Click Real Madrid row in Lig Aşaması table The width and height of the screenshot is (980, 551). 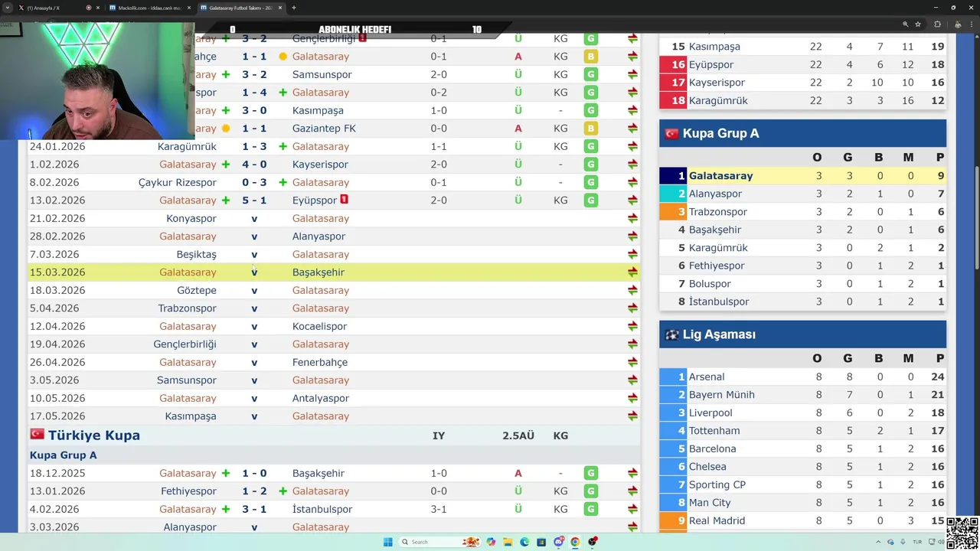(802, 520)
